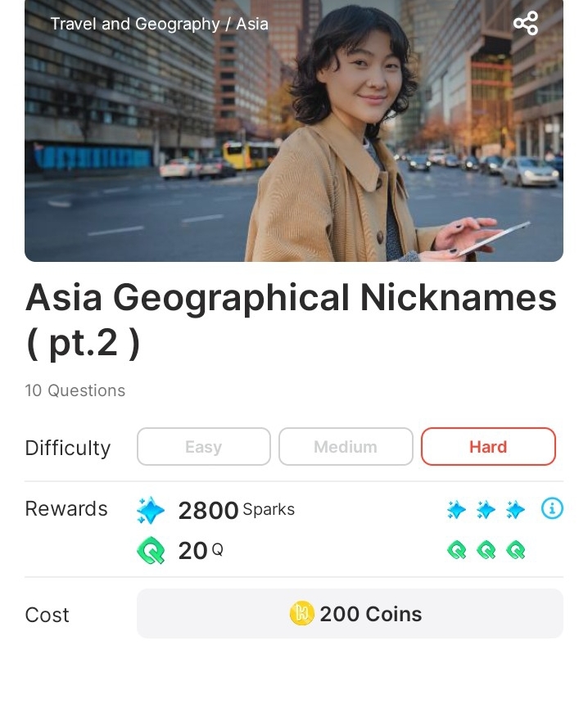The width and height of the screenshot is (588, 708).
Task: Click the first small green Q icon
Action: coord(457,550)
